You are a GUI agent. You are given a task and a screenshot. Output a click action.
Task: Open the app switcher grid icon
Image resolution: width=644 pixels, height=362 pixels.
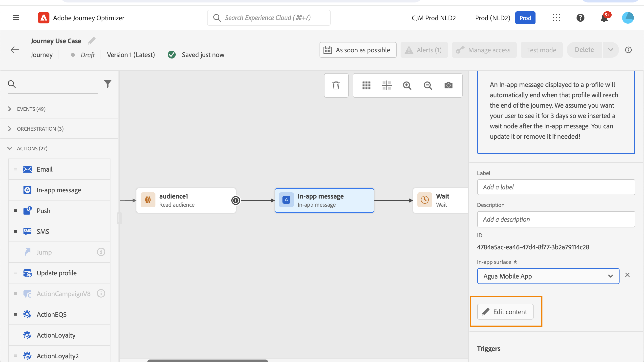click(556, 18)
